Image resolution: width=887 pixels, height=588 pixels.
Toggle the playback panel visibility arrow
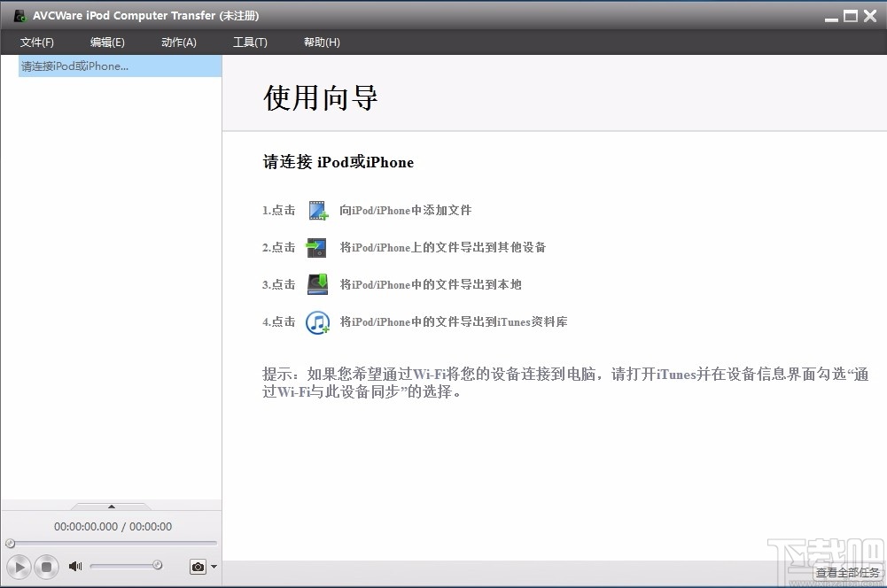tap(111, 507)
